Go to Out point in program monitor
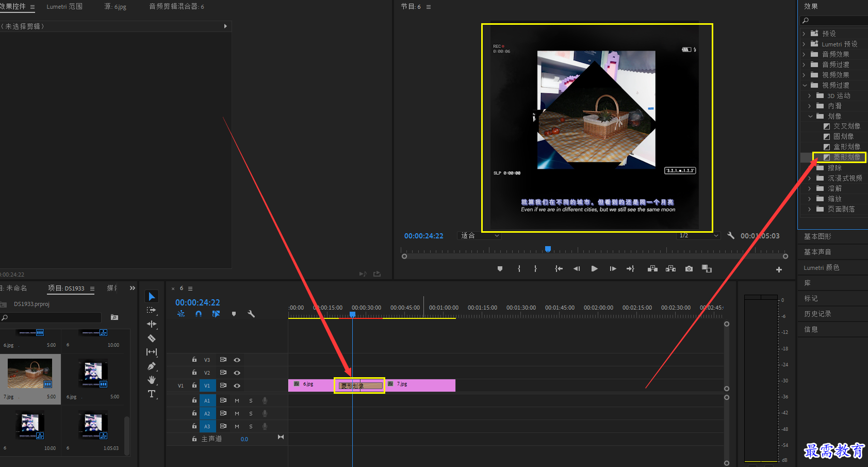Screen dimensions: 868x467 [x=630, y=269]
